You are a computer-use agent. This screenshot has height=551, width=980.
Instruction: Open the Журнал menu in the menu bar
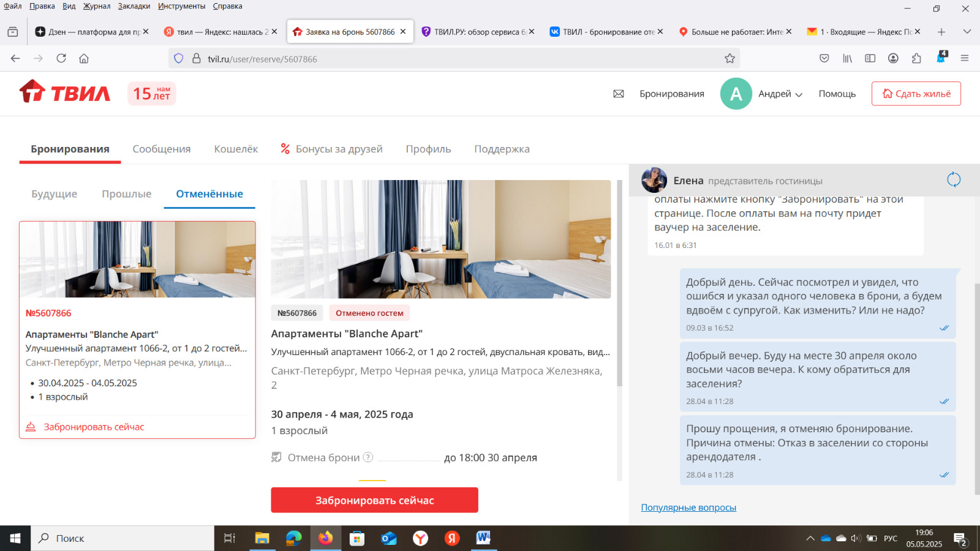[97, 6]
